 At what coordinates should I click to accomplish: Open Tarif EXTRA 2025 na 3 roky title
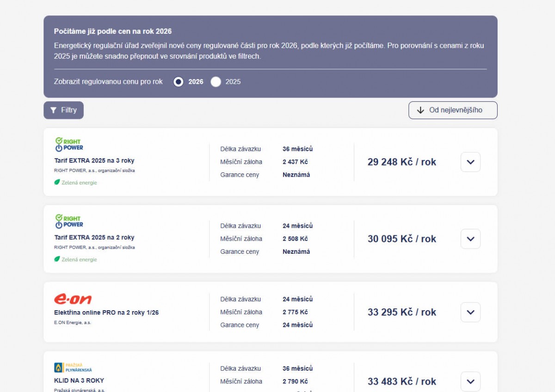[94, 161]
